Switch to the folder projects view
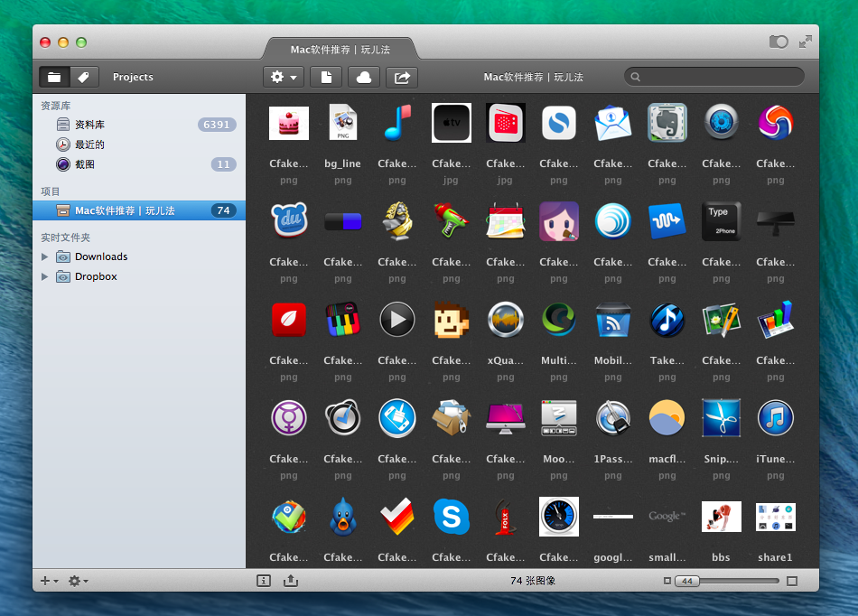Screen dimensions: 858x616 [x=54, y=77]
